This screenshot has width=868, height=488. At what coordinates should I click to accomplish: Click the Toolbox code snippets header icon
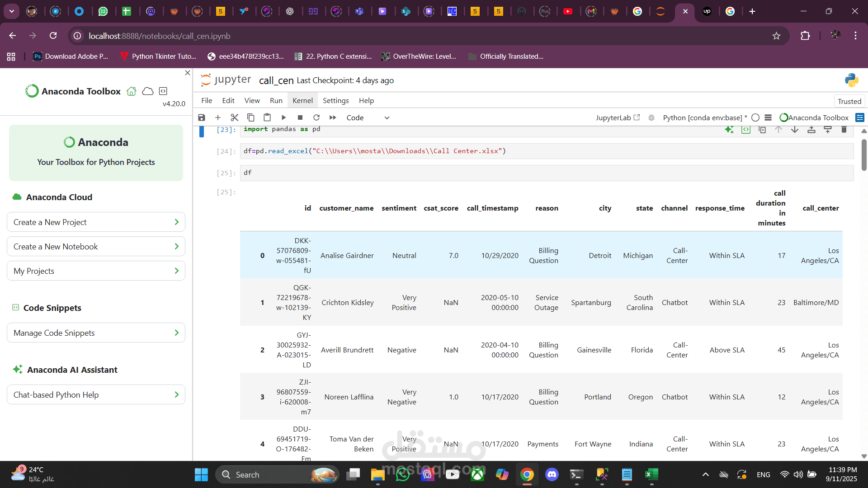(x=163, y=91)
